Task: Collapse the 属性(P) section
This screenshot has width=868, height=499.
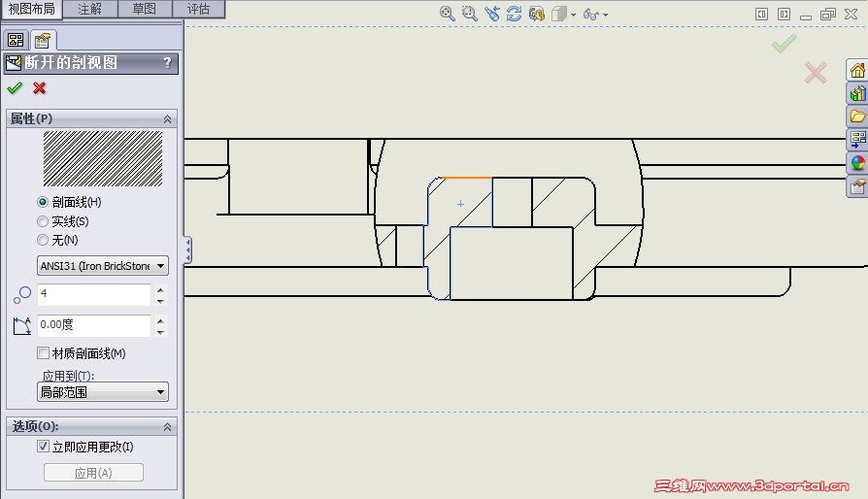Action: coord(167,119)
